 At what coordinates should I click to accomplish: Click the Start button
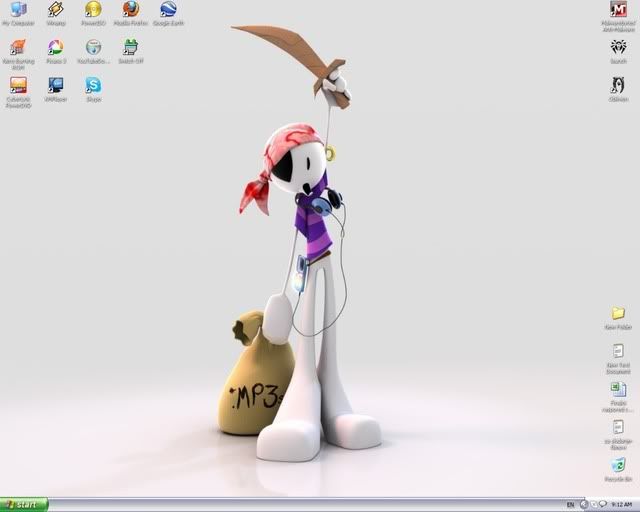tap(24, 505)
